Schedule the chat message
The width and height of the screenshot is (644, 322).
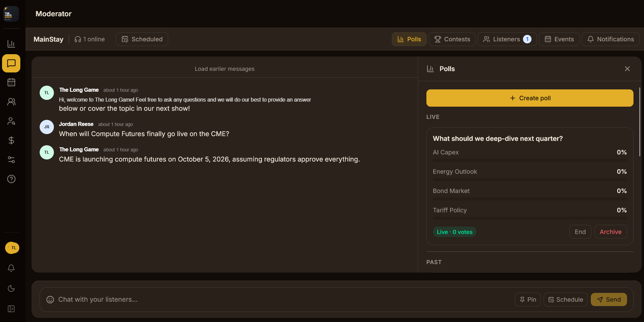566,300
